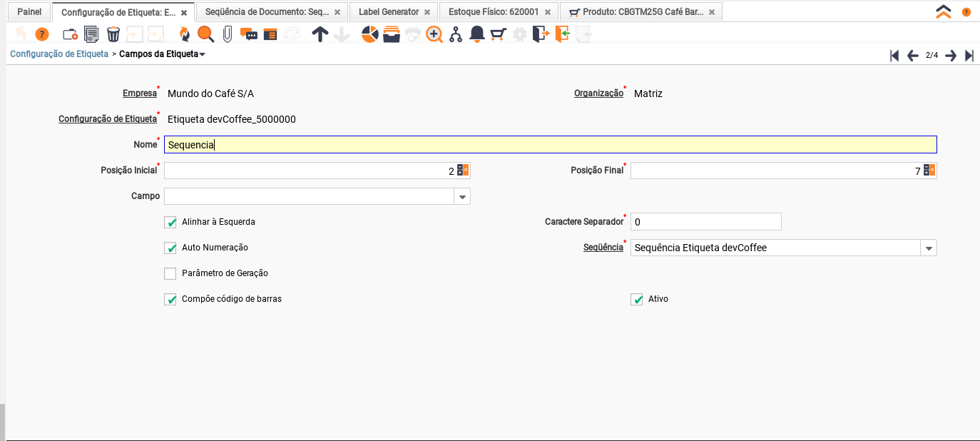Go to previous record arrow
The height and width of the screenshot is (441, 980).
912,56
